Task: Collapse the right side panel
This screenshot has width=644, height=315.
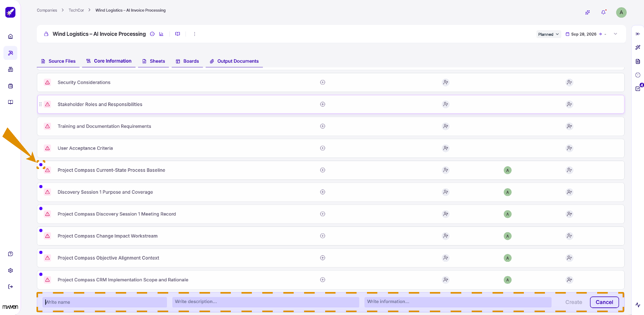Action: [638, 34]
